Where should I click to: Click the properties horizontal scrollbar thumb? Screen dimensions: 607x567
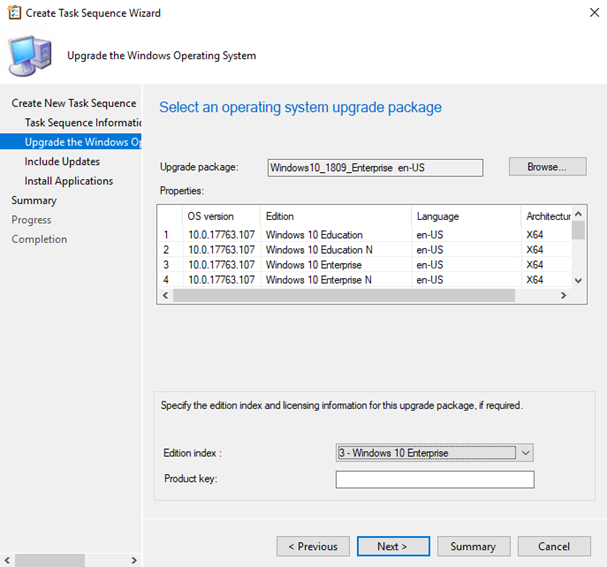click(x=344, y=295)
